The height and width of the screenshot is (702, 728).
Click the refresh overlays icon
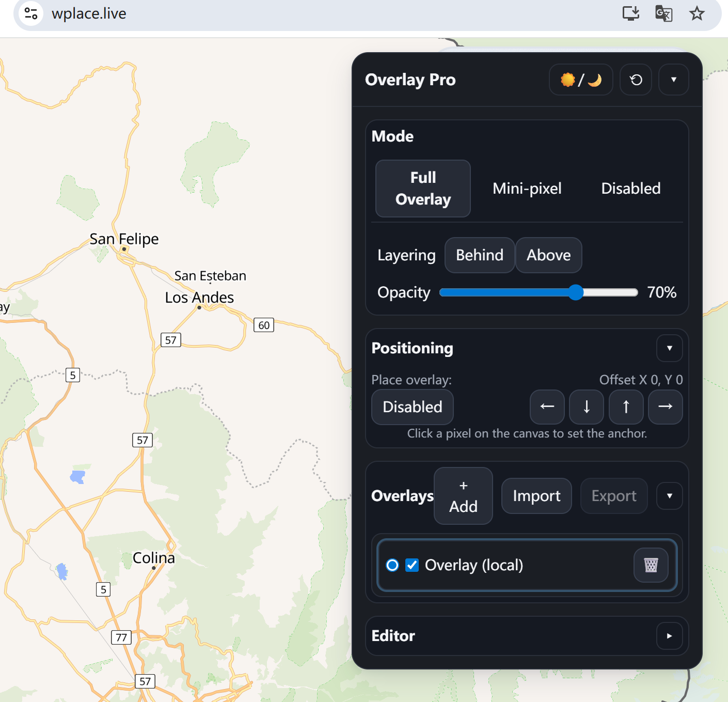click(x=636, y=80)
